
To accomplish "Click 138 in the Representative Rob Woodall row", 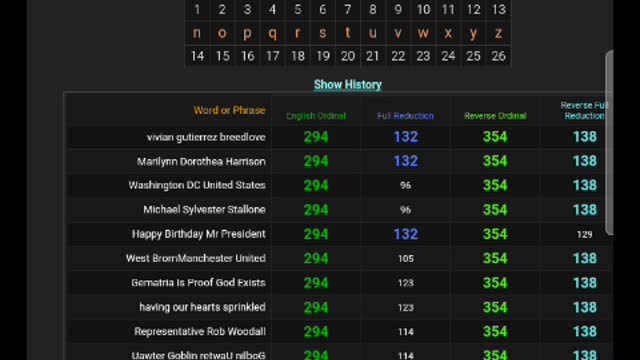I will (585, 331).
